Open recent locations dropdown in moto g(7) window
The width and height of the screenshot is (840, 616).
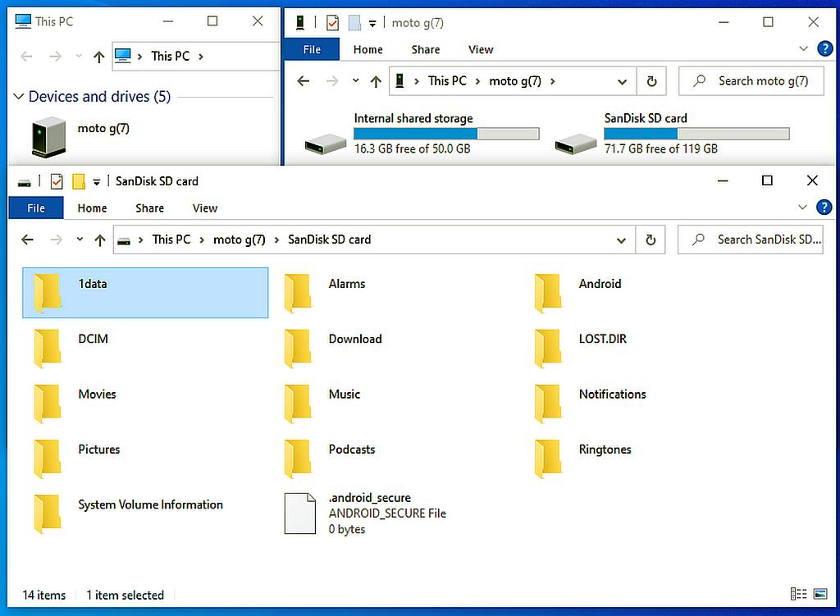(x=356, y=81)
